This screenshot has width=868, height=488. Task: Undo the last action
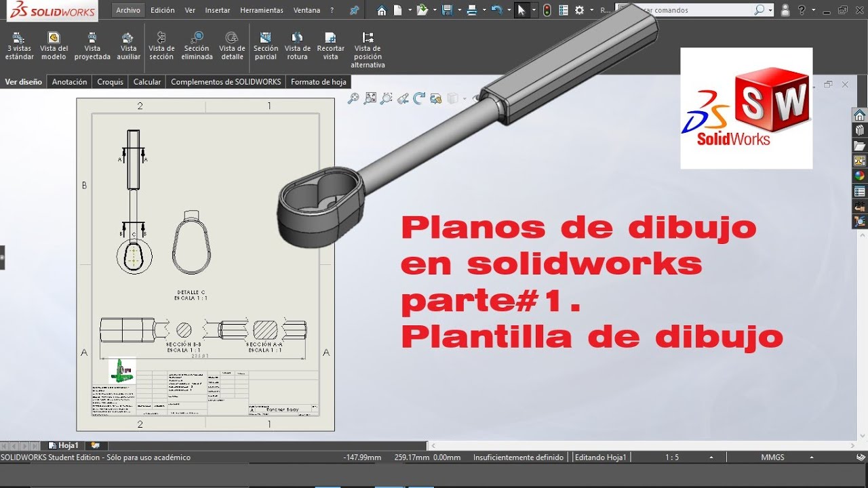496,10
